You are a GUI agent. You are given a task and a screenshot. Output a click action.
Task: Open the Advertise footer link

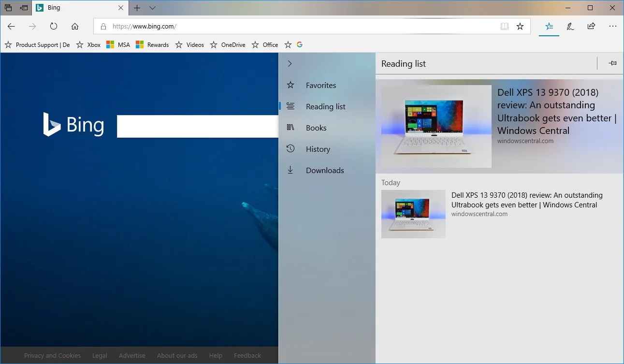132,355
